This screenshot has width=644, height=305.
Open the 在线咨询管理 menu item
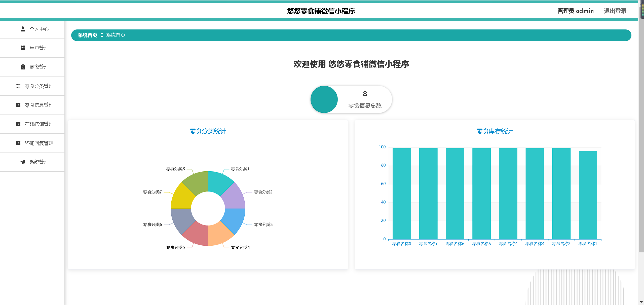[39, 124]
